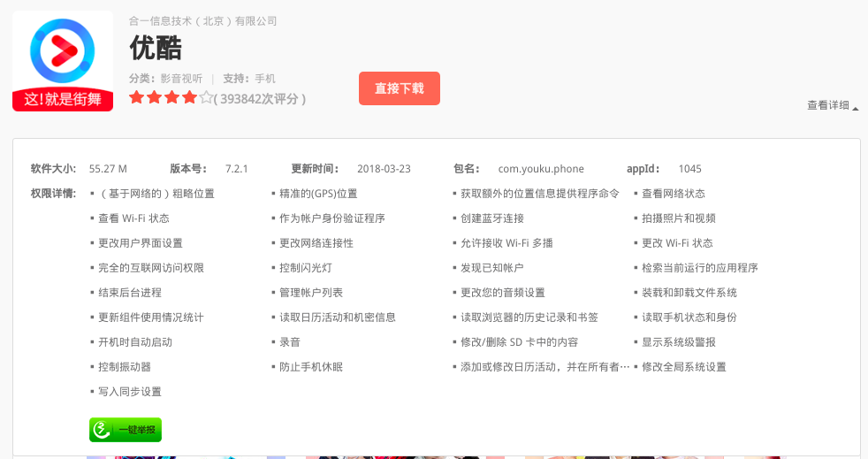The height and width of the screenshot is (459, 868).
Task: Click permission 装载和卸载文件系统
Action: click(x=689, y=293)
